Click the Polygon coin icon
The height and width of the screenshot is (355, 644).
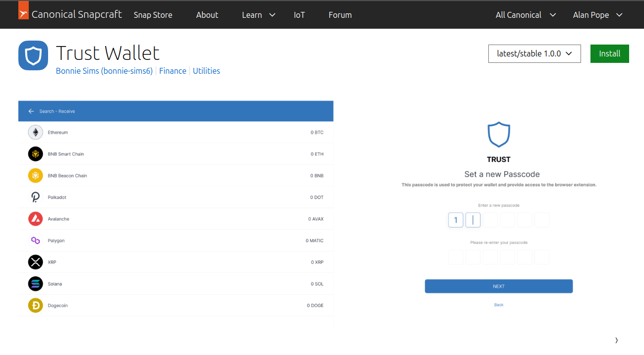click(35, 241)
